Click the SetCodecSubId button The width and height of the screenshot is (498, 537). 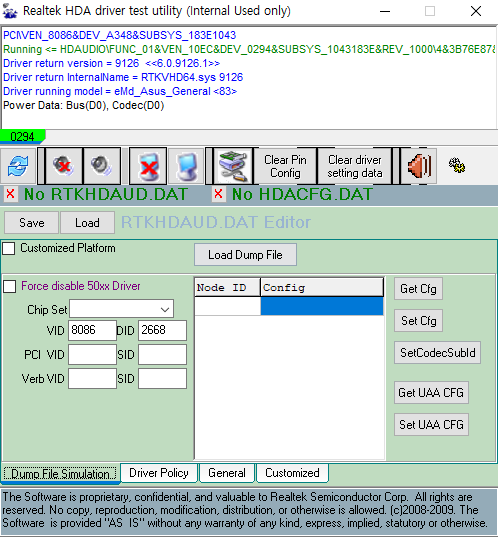pyautogui.click(x=437, y=353)
